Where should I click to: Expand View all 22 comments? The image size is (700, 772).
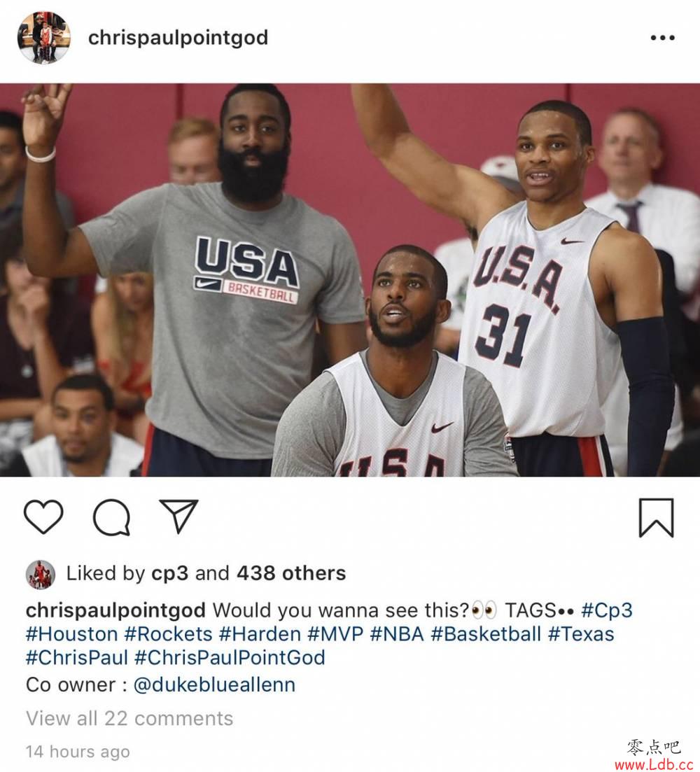coord(129,719)
